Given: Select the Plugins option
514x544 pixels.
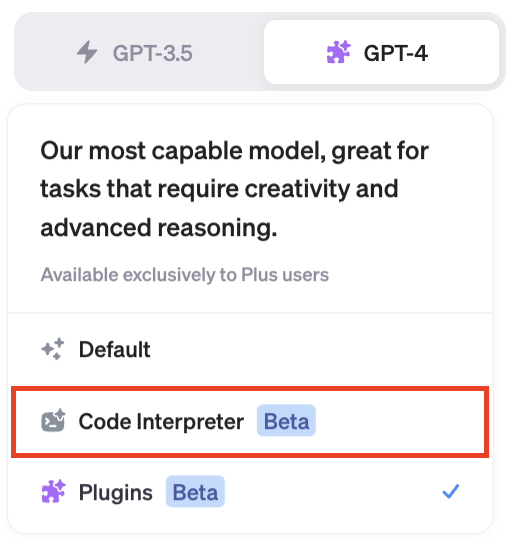Looking at the screenshot, I should pos(250,492).
